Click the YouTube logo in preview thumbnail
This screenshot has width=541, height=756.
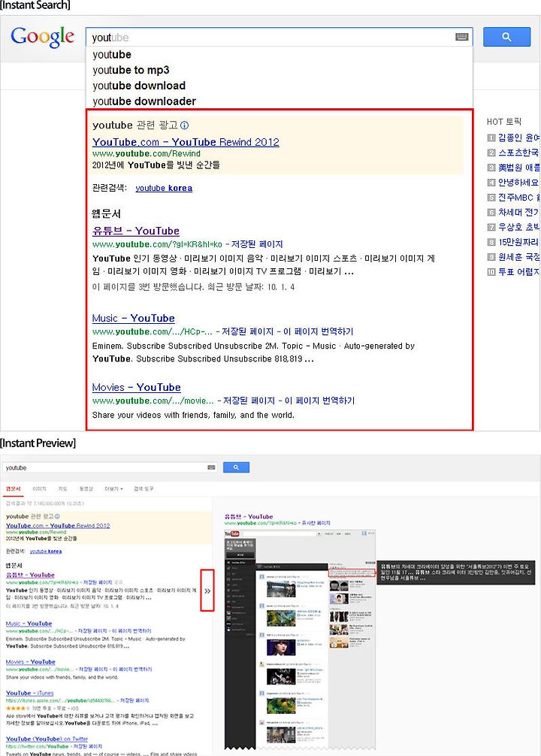pyautogui.click(x=232, y=534)
